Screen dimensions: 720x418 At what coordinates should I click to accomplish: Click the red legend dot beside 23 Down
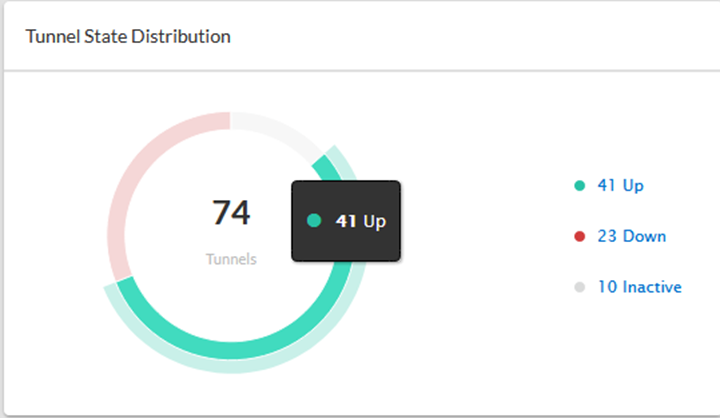pyautogui.click(x=579, y=237)
